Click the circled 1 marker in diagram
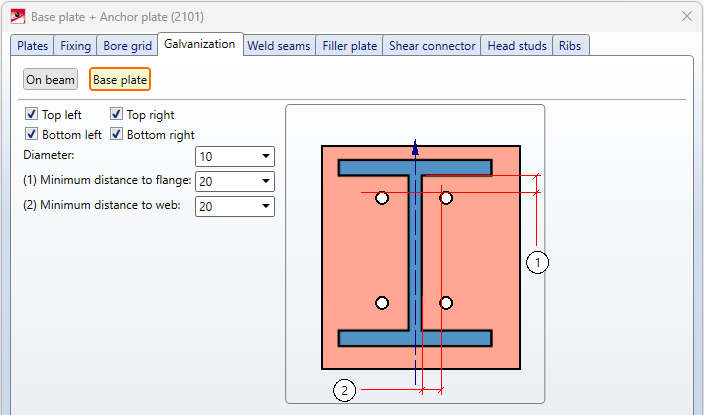The width and height of the screenshot is (704, 415). tap(537, 262)
